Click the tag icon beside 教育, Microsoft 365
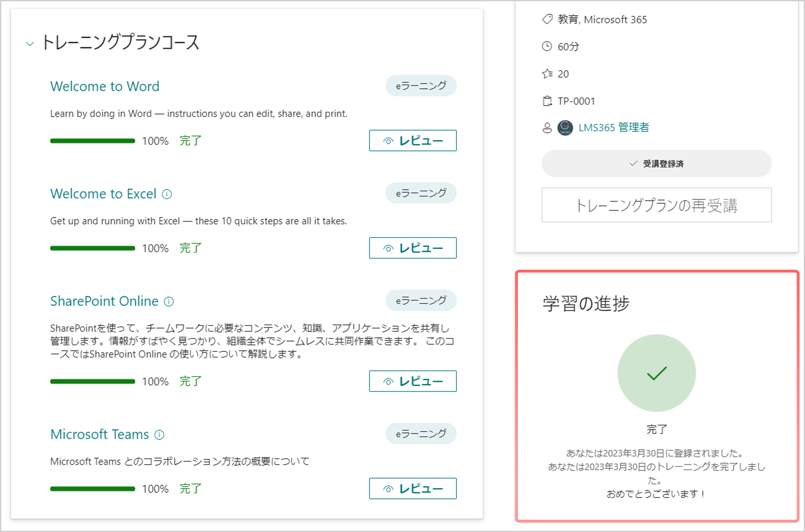Viewport: 805px width, 532px height. pos(547,19)
